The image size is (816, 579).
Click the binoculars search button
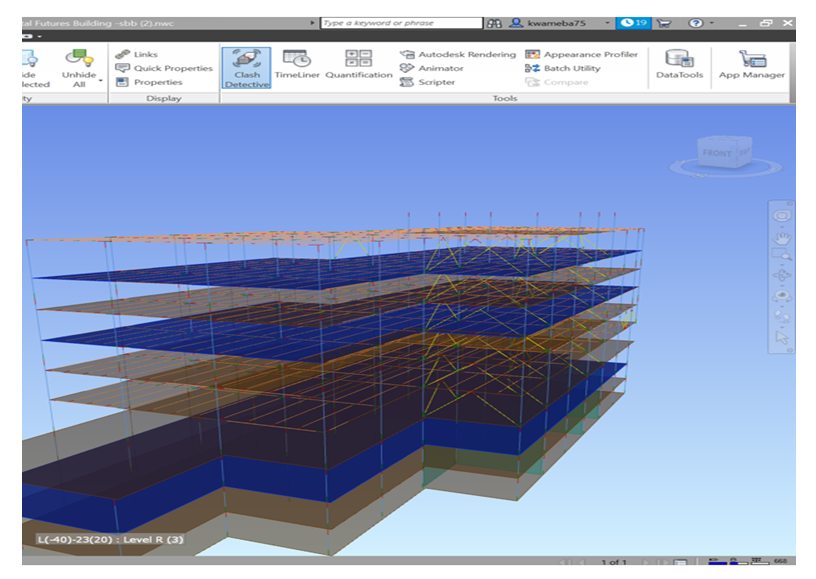[x=495, y=22]
